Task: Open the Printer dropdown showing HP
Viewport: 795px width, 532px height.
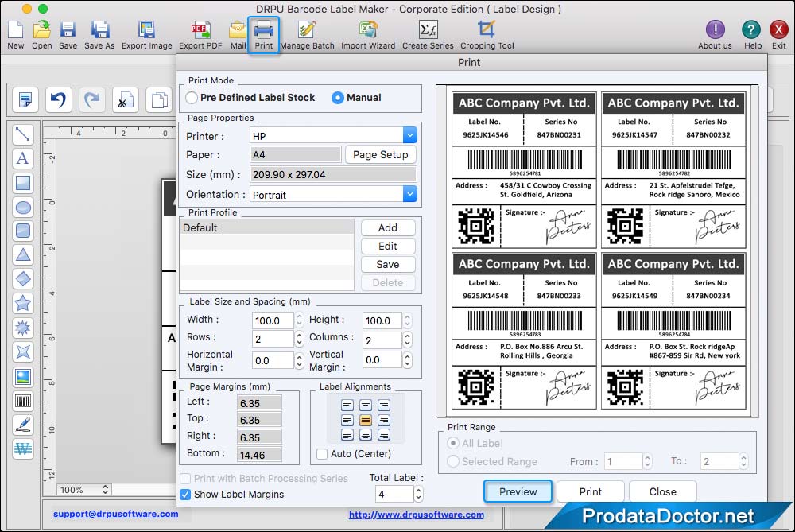Action: click(334, 135)
